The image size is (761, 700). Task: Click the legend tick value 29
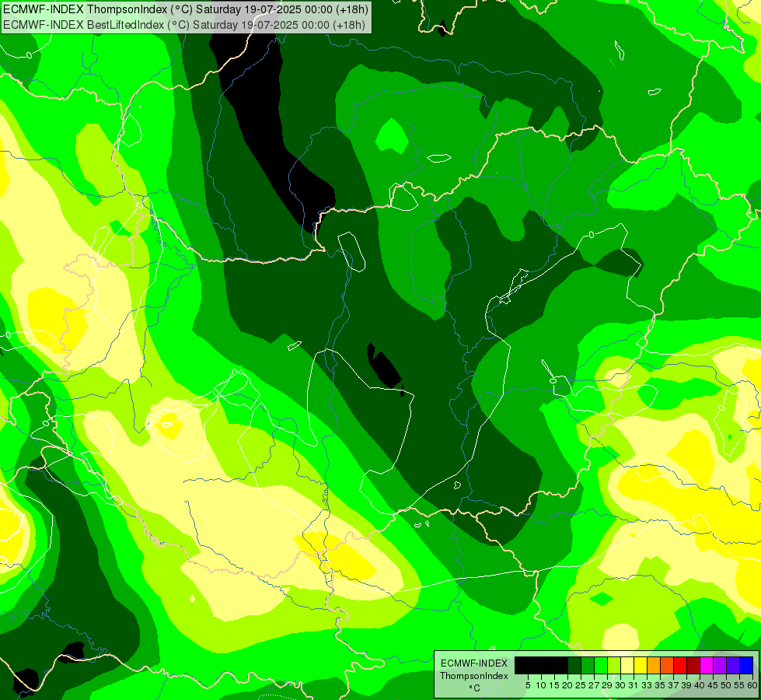(x=607, y=685)
